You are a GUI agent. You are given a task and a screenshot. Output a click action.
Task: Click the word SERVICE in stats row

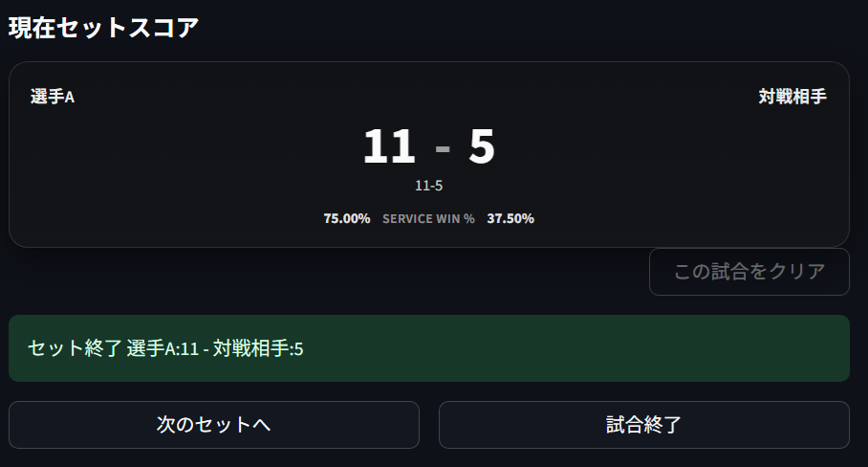click(x=408, y=218)
